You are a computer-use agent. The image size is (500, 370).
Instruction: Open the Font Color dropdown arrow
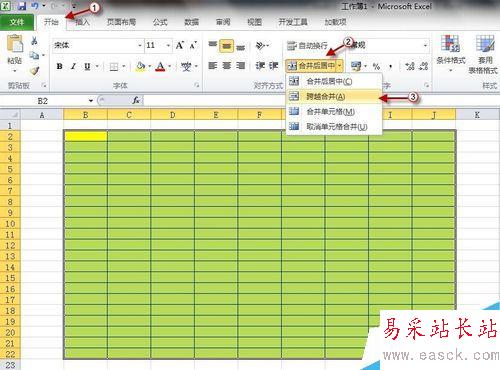[x=170, y=67]
